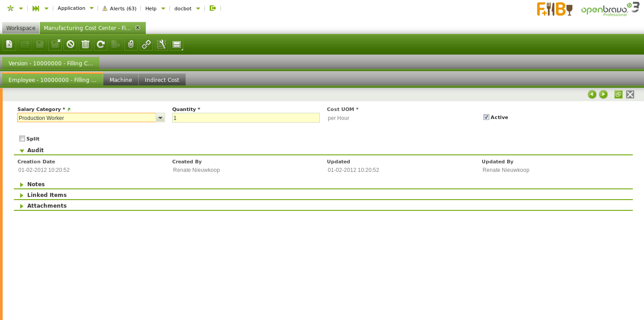Viewport: 644px width, 320px height.
Task: Open attachments via the paperclip icon
Action: pos(131,44)
